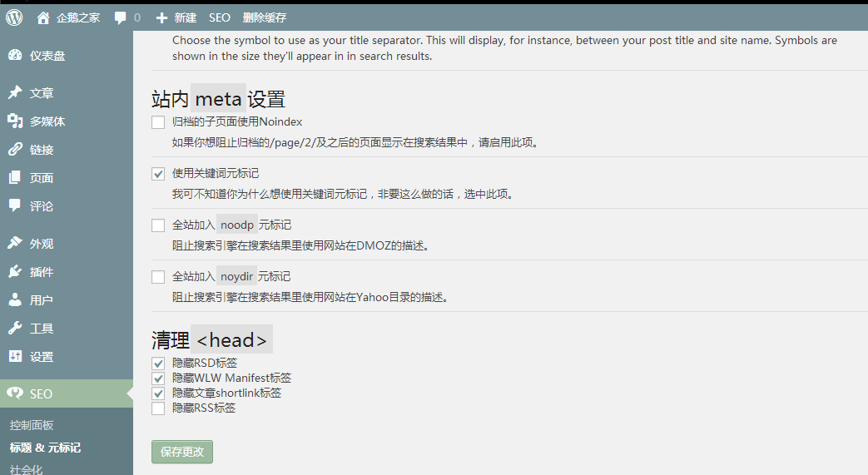Uncheck 使用关键词元标记 checkbox
868x475 pixels.
(x=158, y=174)
